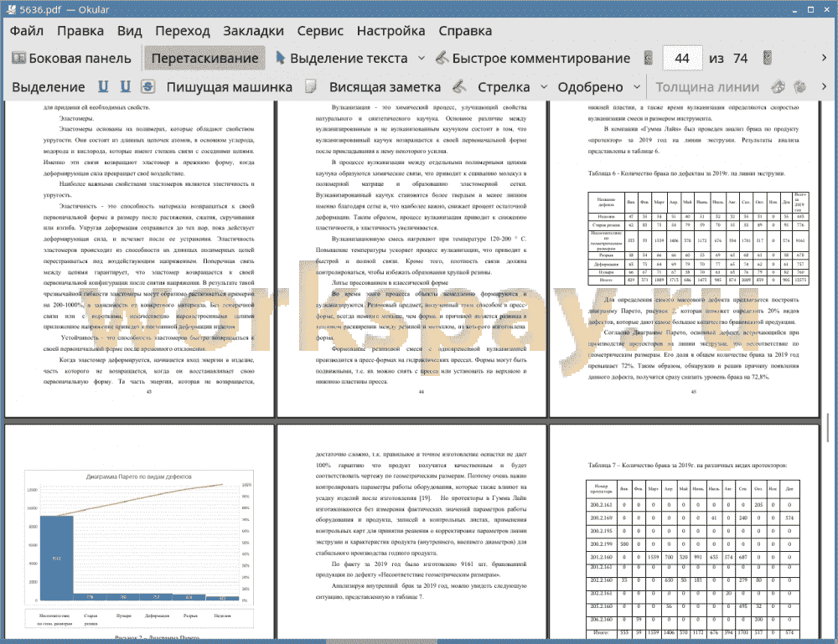
Task: Open the Файл menu
Action: (27, 31)
